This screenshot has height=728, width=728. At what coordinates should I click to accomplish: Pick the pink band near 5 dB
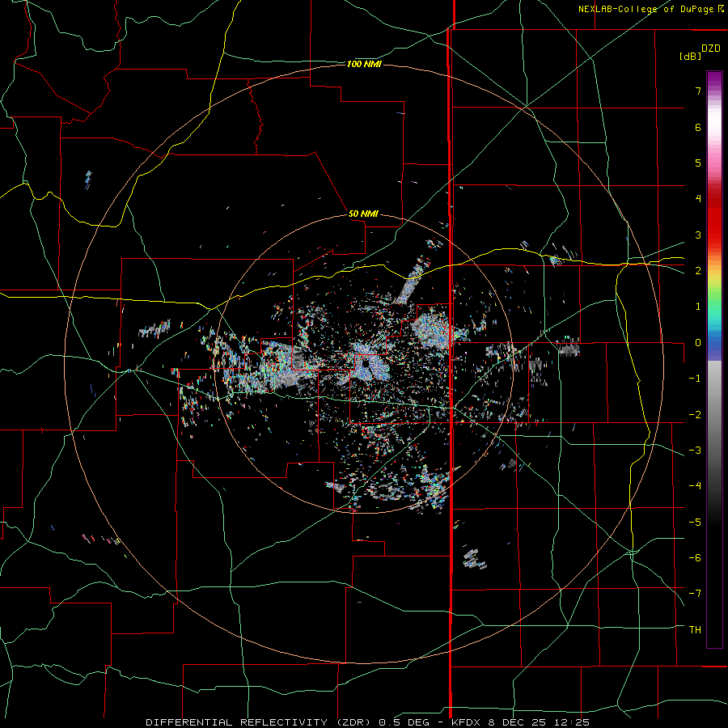(714, 160)
